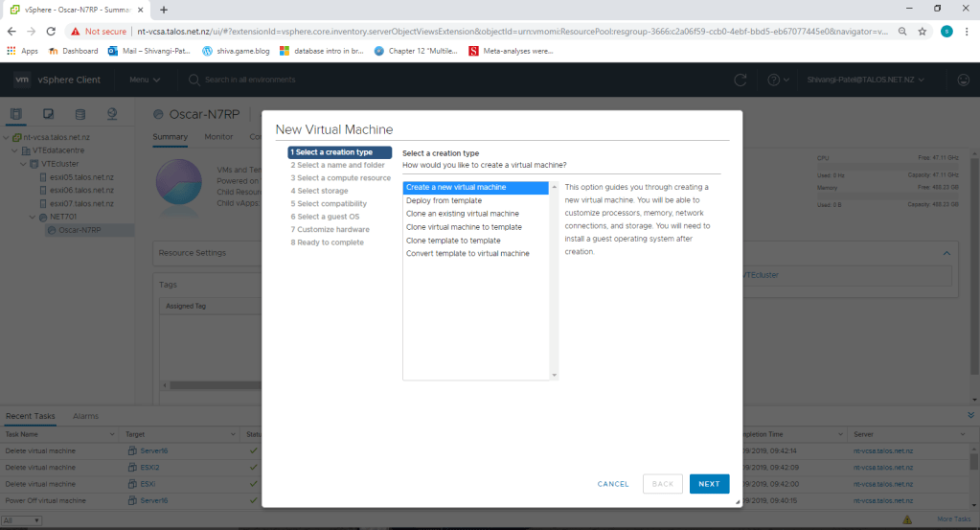The width and height of the screenshot is (980, 530).
Task: Open the All tasks filter dropdown
Action: point(23,519)
